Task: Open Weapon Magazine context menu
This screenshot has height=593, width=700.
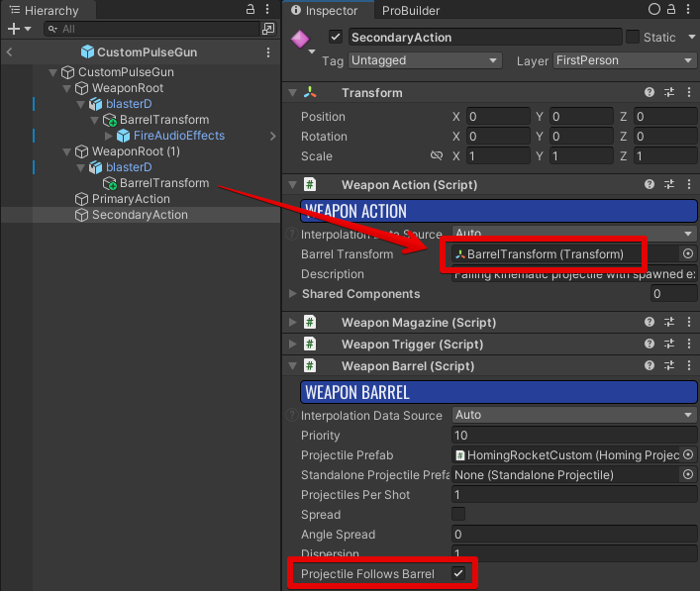Action: click(689, 322)
